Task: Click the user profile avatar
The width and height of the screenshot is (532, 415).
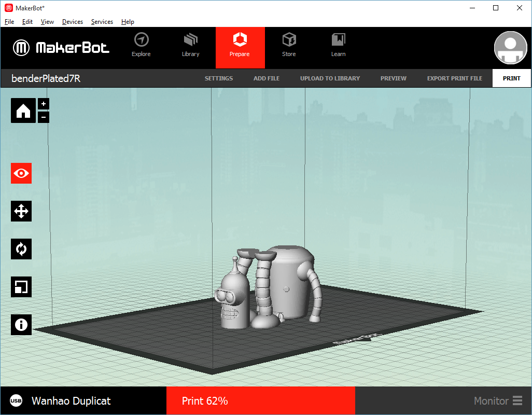Action: pos(510,48)
